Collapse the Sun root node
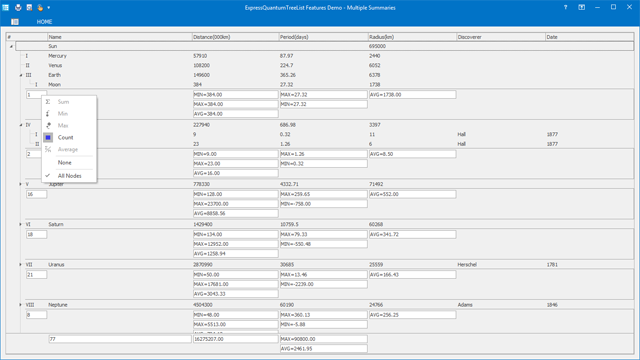 pyautogui.click(x=11, y=47)
